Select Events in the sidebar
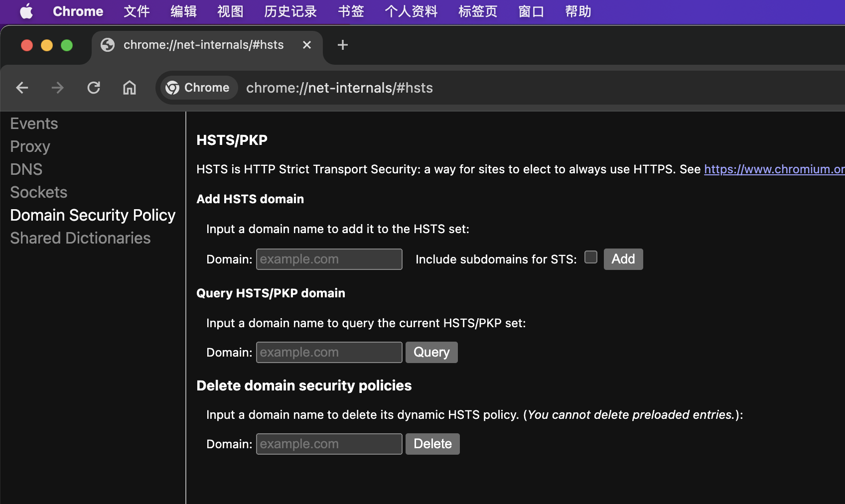845x504 pixels. (x=34, y=124)
